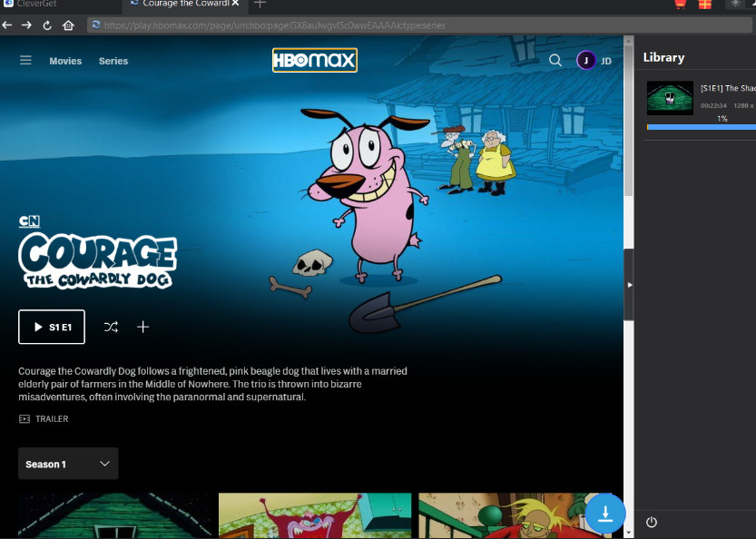
Task: Open the Series section
Action: (x=113, y=61)
